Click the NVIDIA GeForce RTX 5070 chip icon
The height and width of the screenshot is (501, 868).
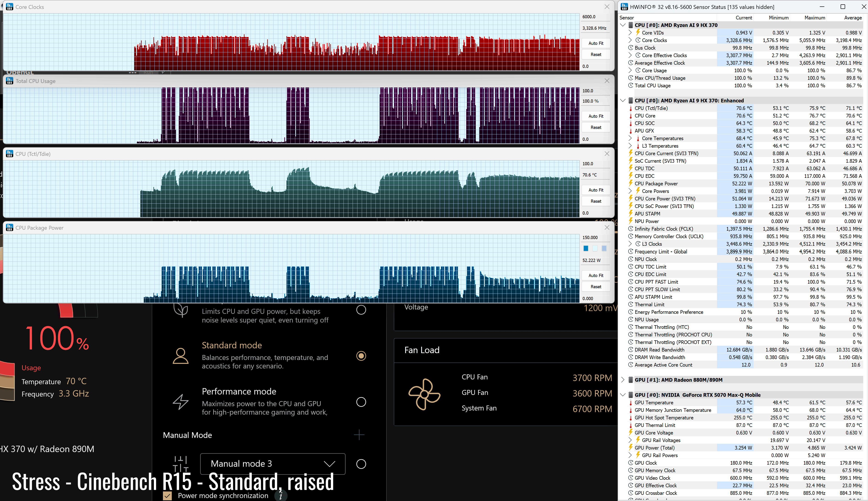631,395
